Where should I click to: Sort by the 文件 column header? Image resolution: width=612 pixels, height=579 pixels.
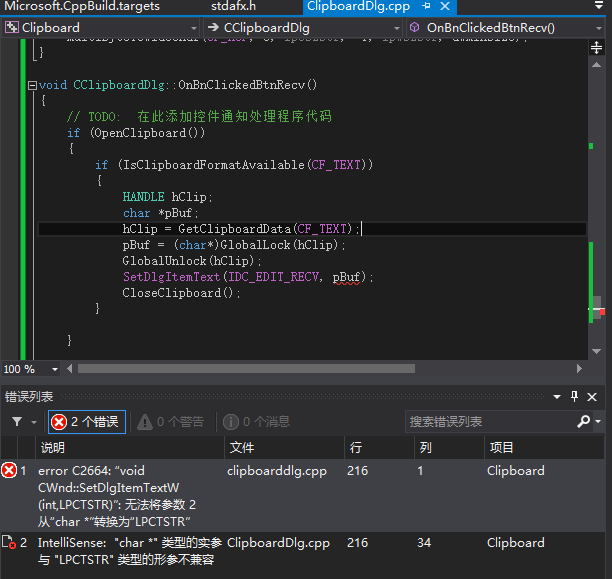pos(284,447)
